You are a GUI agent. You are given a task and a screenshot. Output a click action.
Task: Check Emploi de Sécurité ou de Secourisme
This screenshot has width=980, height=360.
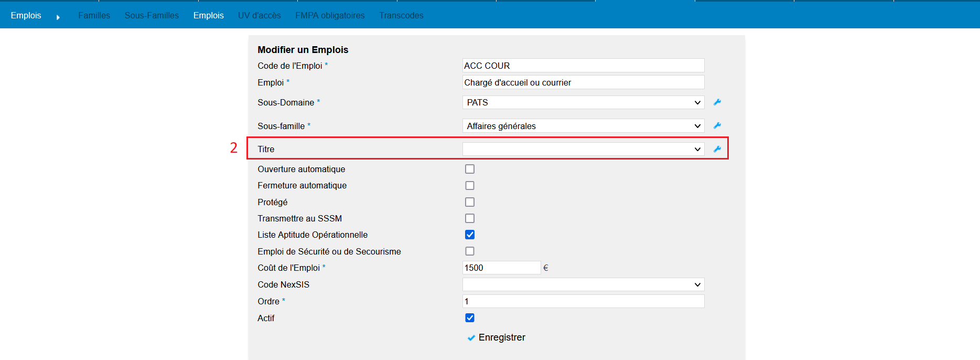click(470, 251)
